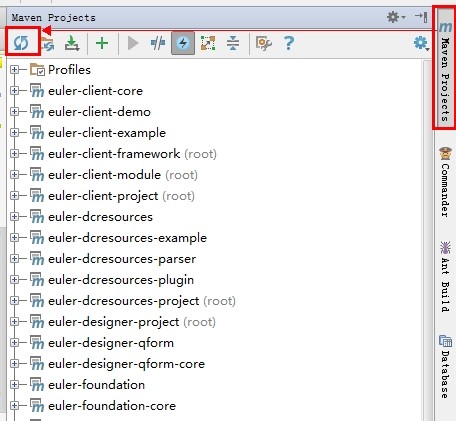Expand the Profiles node

coord(14,70)
